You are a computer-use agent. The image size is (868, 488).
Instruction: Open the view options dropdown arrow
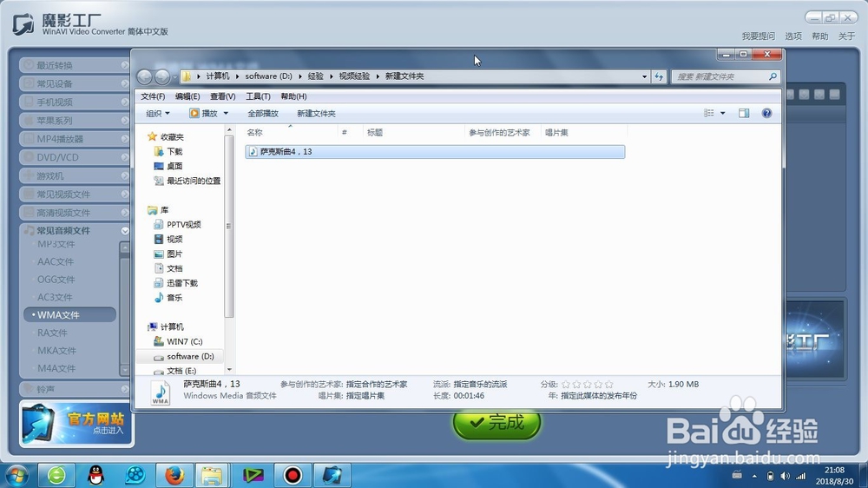722,113
